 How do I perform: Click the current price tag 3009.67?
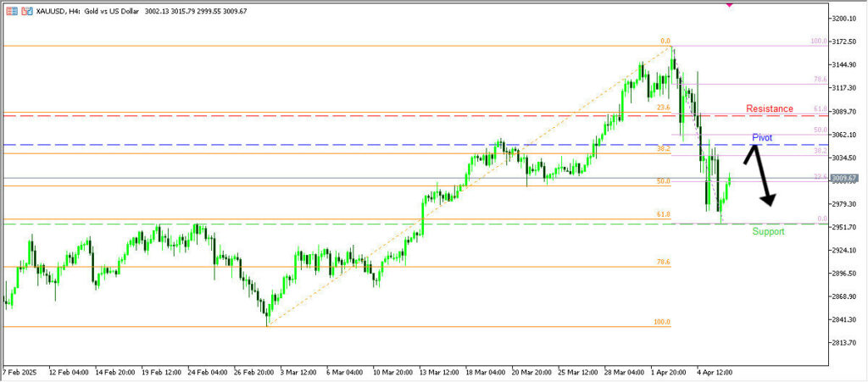pos(845,178)
